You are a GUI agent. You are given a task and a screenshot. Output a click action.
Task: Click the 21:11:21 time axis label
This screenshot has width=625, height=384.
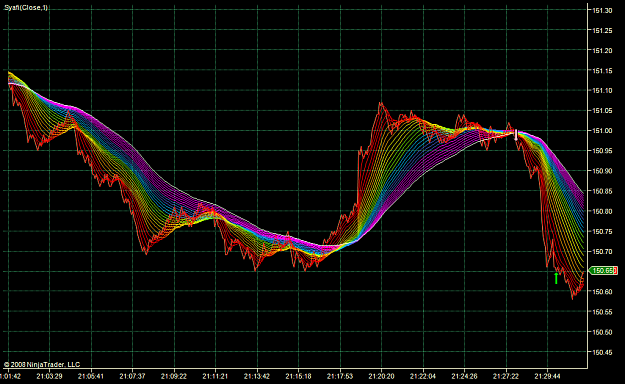pyautogui.click(x=215, y=376)
